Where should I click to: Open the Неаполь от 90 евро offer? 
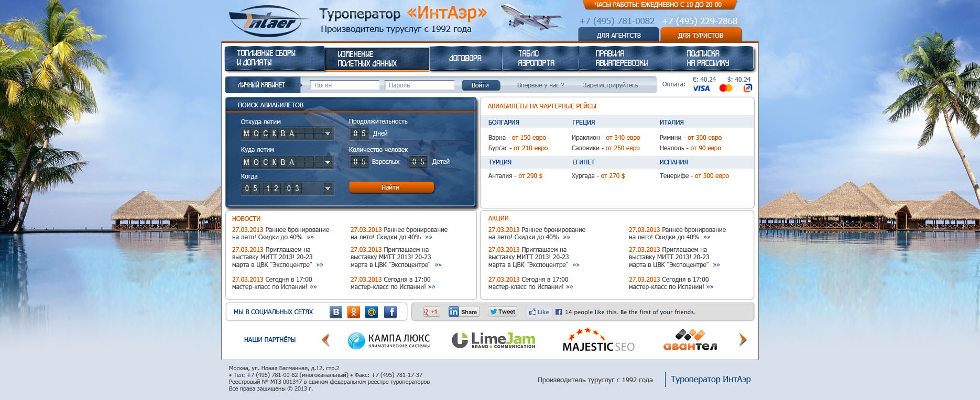pyautogui.click(x=691, y=148)
